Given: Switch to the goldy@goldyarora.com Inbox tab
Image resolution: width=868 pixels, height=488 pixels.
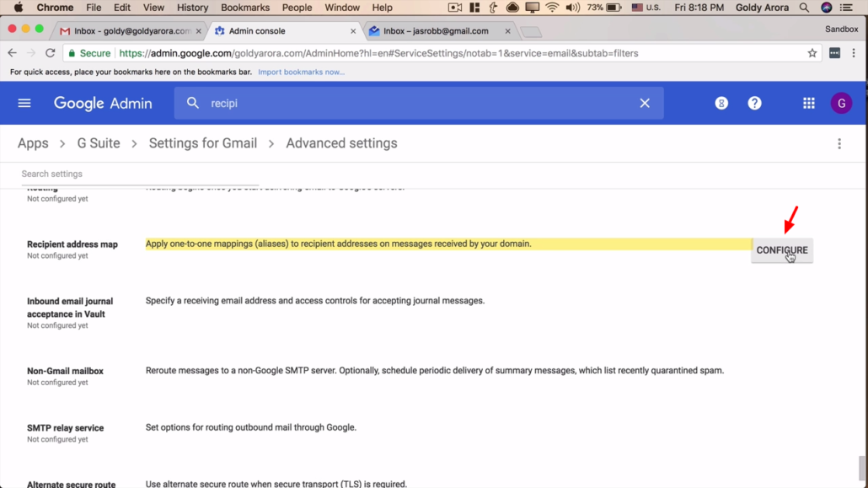Looking at the screenshot, I should [x=128, y=31].
